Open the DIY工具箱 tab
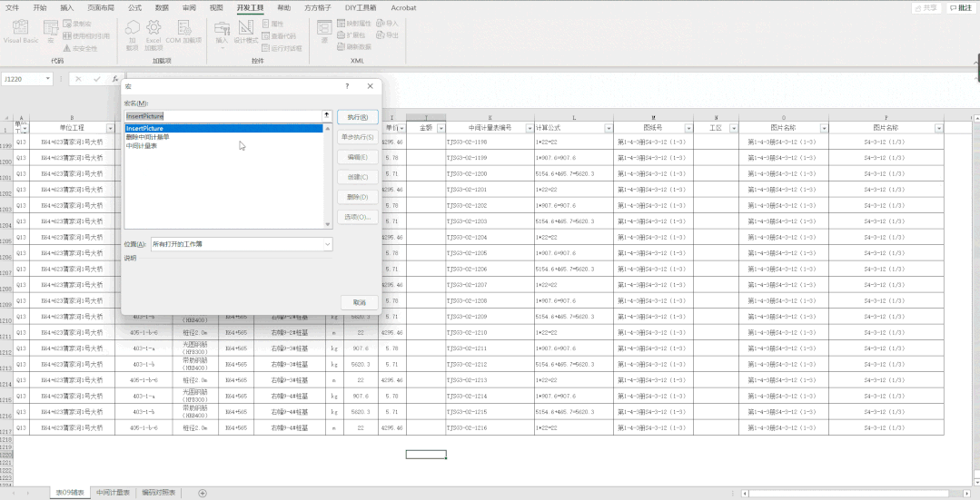 tap(361, 8)
